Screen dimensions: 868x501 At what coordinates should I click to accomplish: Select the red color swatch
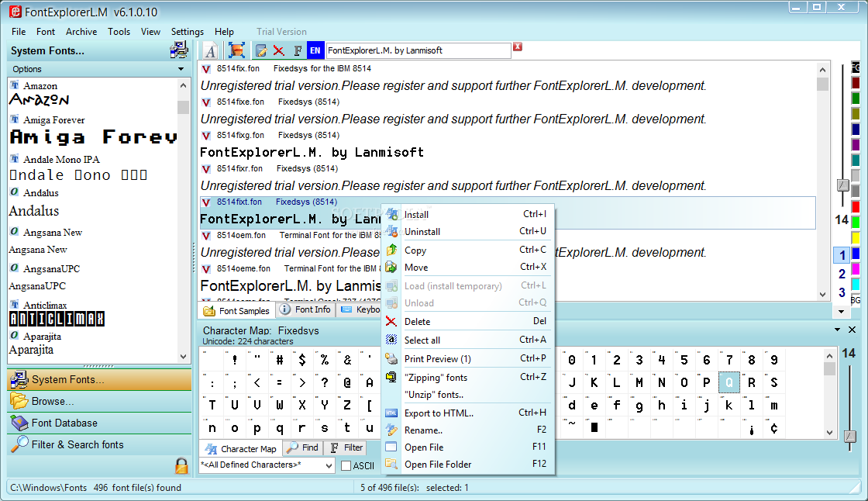[856, 207]
